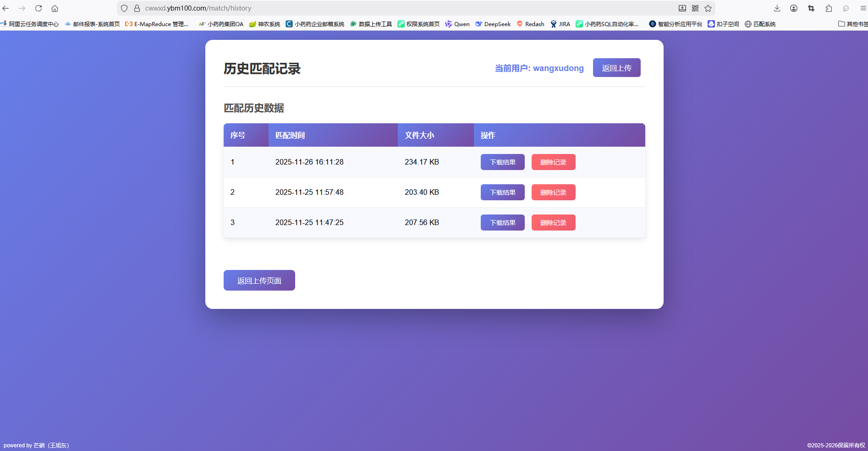Delete the record from 2025-11-25 11:57:48

point(553,192)
